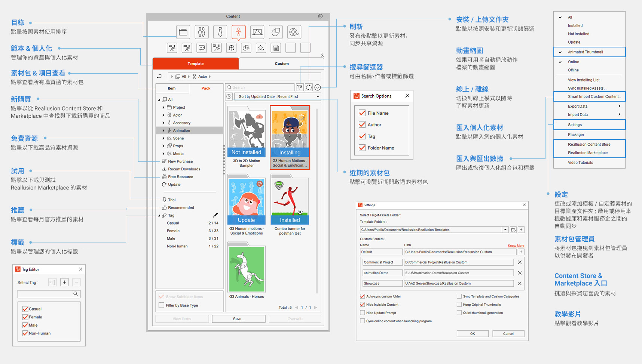642x364 pixels.
Task: Enable Keep Original Thumbnails
Action: (x=459, y=305)
